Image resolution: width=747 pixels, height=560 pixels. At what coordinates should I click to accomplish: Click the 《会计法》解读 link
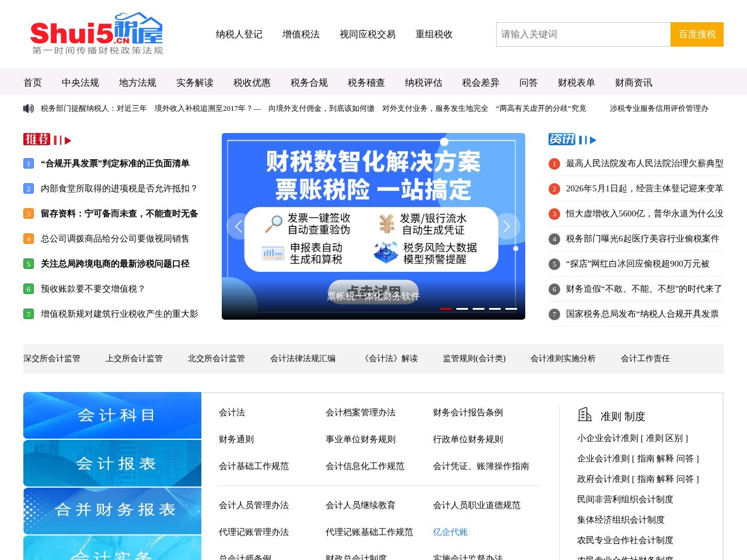click(x=389, y=358)
